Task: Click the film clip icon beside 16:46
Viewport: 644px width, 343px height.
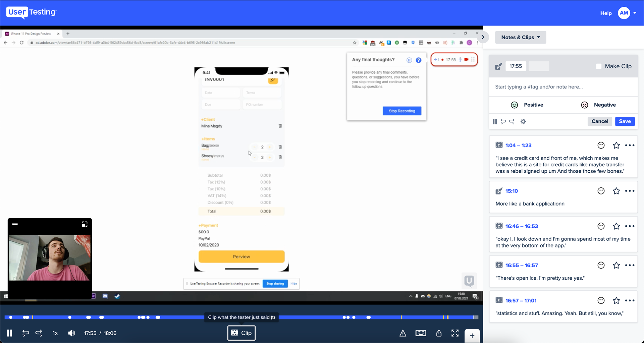Action: click(x=499, y=226)
